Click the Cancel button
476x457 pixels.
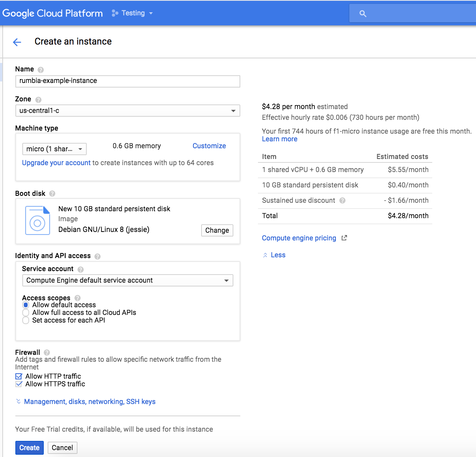click(63, 448)
